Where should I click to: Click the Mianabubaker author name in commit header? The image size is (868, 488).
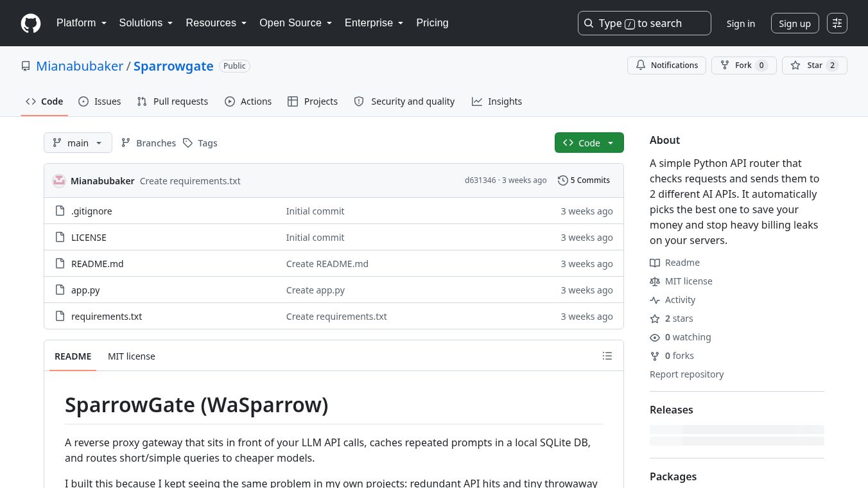point(103,180)
